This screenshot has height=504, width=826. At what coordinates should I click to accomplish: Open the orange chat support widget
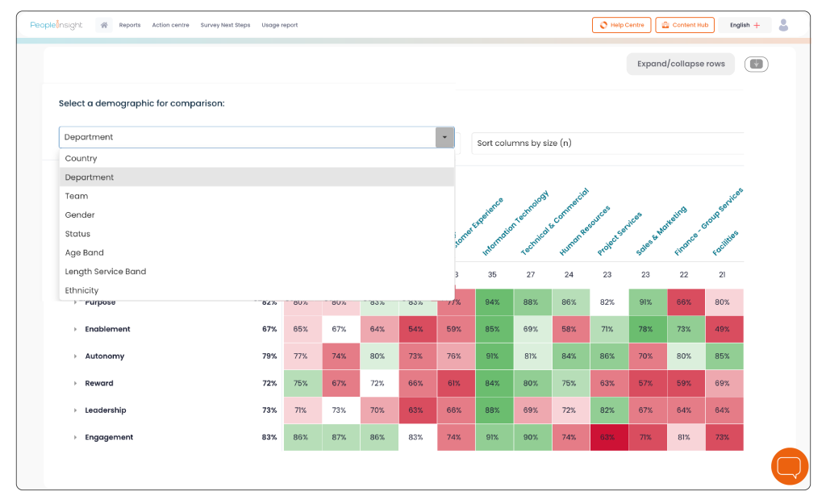point(789,466)
